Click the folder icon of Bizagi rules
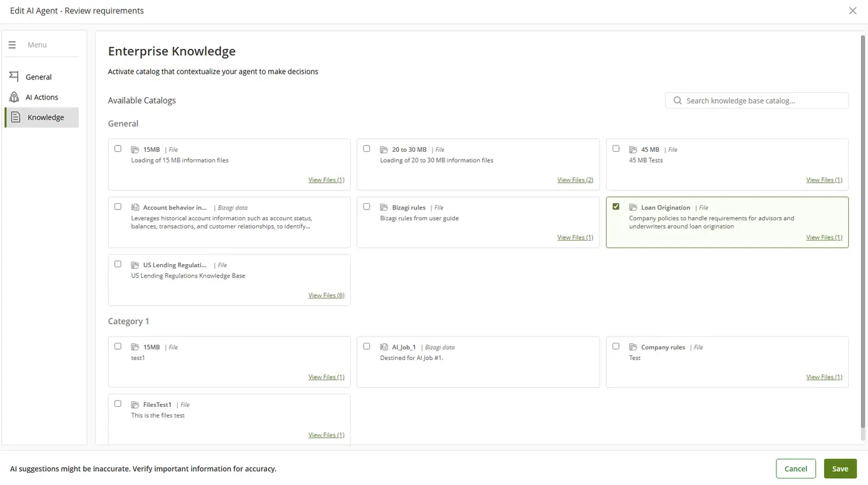Viewport: 868px width, 485px height. (384, 208)
